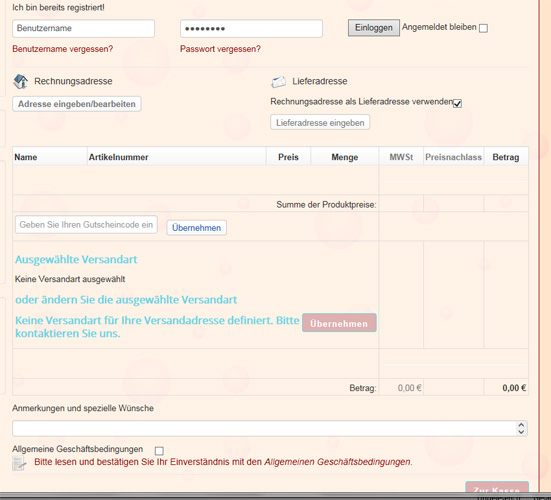Click the Gutscheincode input field

point(86,225)
